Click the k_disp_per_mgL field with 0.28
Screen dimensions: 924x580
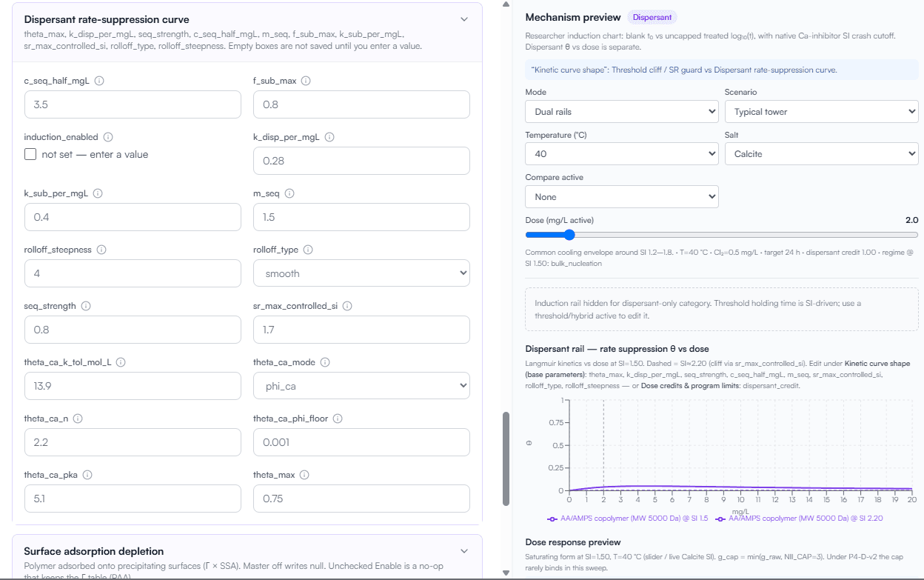(x=361, y=161)
